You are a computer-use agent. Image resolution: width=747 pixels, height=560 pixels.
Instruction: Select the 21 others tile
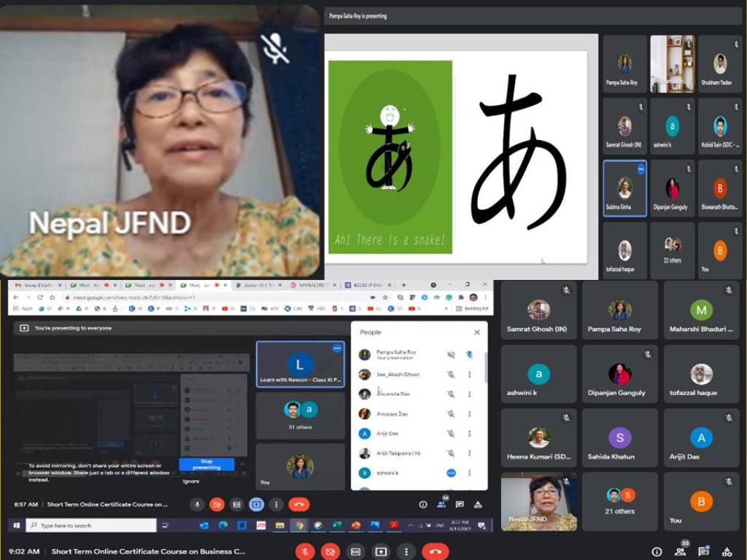click(x=620, y=502)
